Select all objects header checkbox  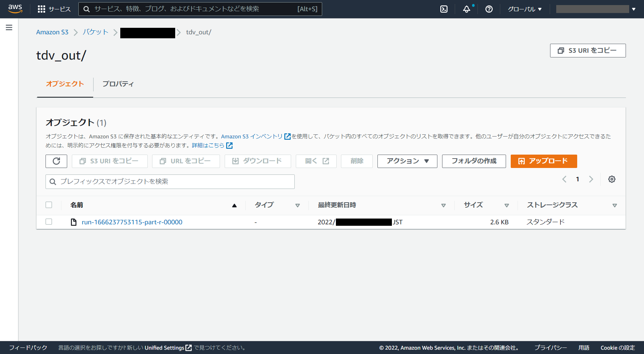49,205
